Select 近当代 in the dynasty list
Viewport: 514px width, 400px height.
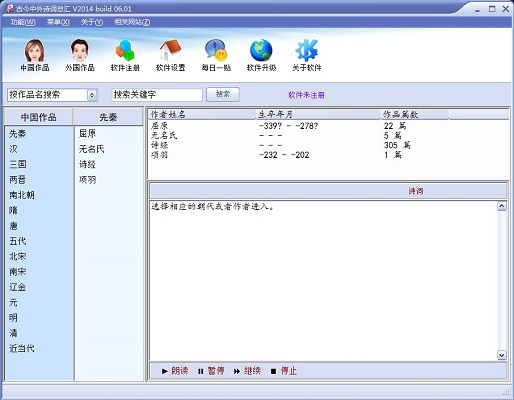point(22,348)
